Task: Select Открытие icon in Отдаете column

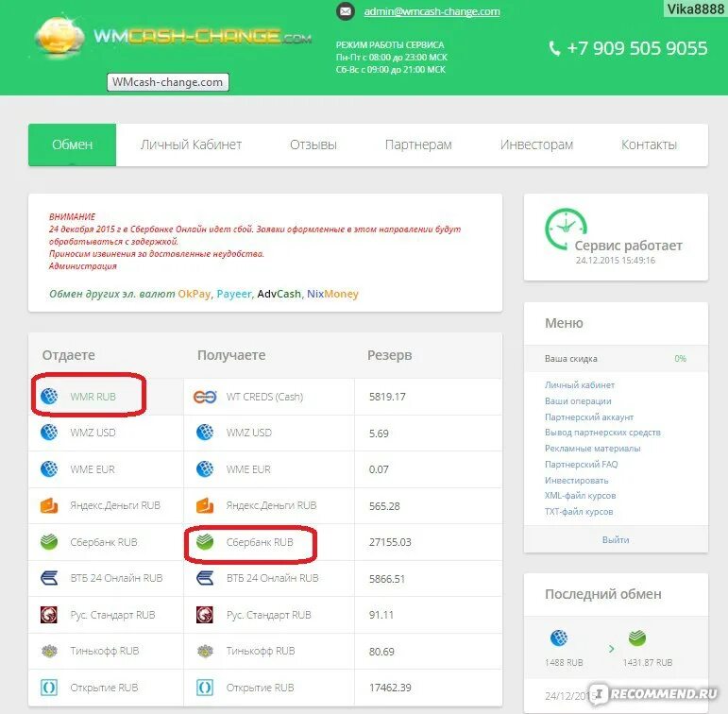Action: coord(49,687)
